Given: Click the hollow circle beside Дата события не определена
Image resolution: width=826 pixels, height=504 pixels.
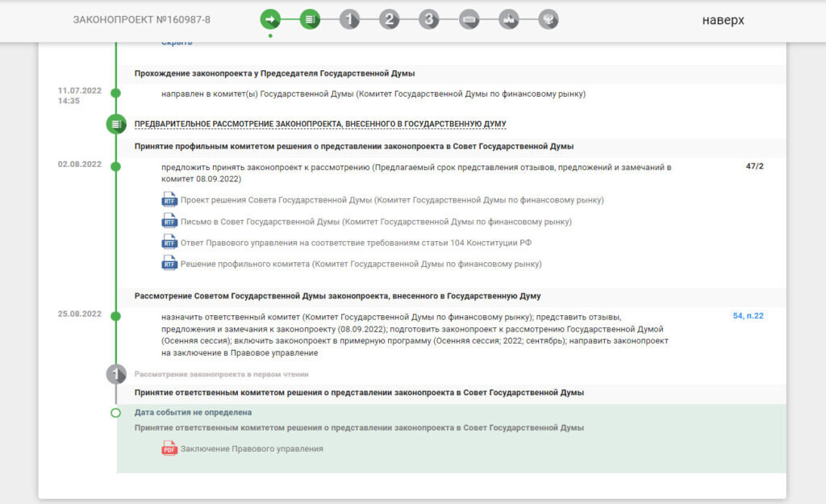Looking at the screenshot, I should pyautogui.click(x=115, y=411).
